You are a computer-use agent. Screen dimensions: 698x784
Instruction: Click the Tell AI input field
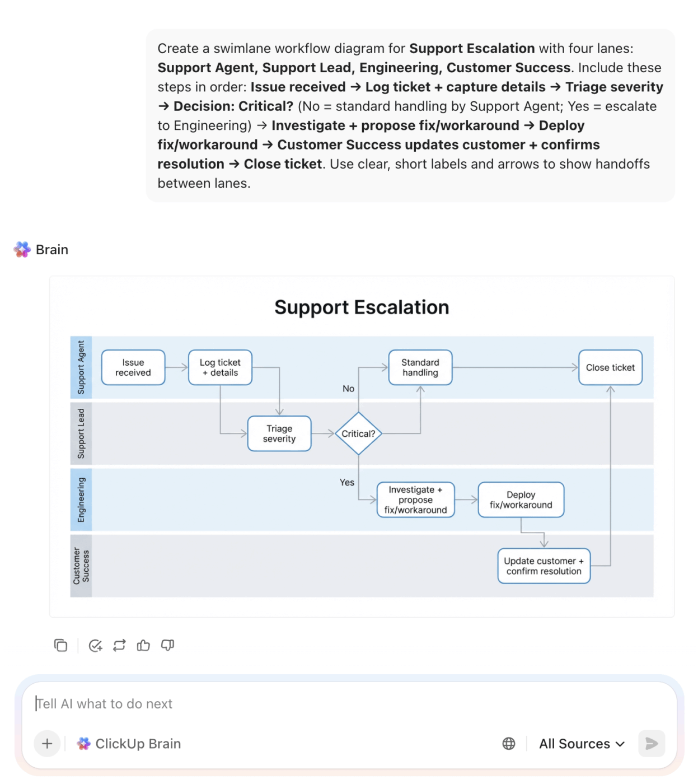(224, 704)
